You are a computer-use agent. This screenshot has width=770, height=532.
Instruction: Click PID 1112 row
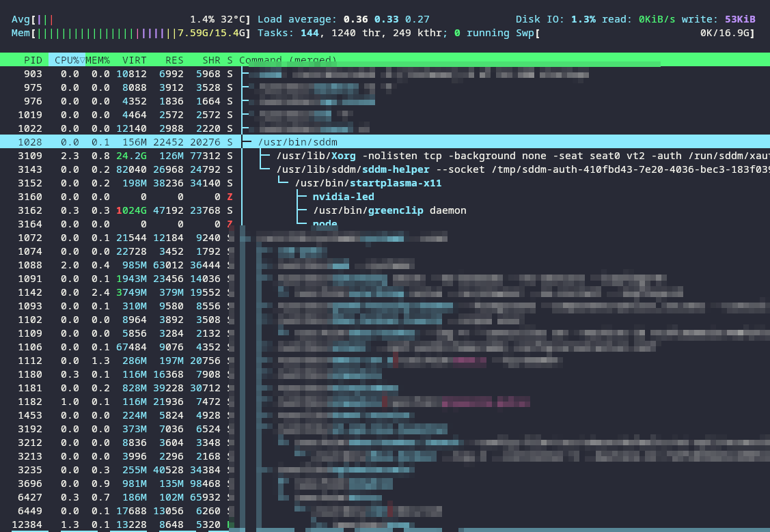[x=385, y=361]
